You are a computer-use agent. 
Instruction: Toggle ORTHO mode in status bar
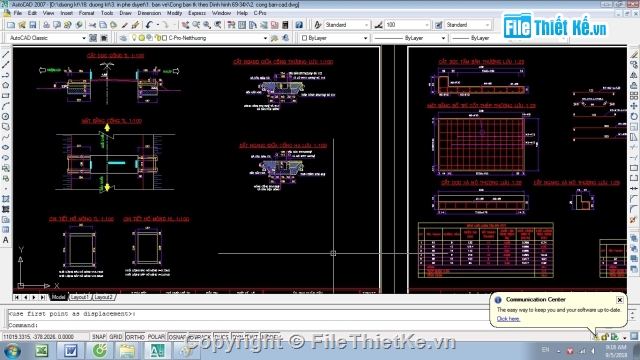coord(135,337)
